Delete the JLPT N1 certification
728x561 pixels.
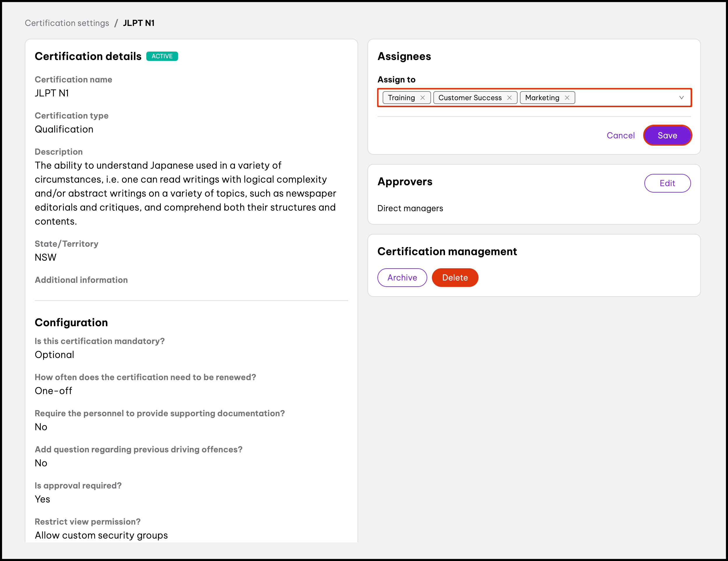(x=455, y=278)
